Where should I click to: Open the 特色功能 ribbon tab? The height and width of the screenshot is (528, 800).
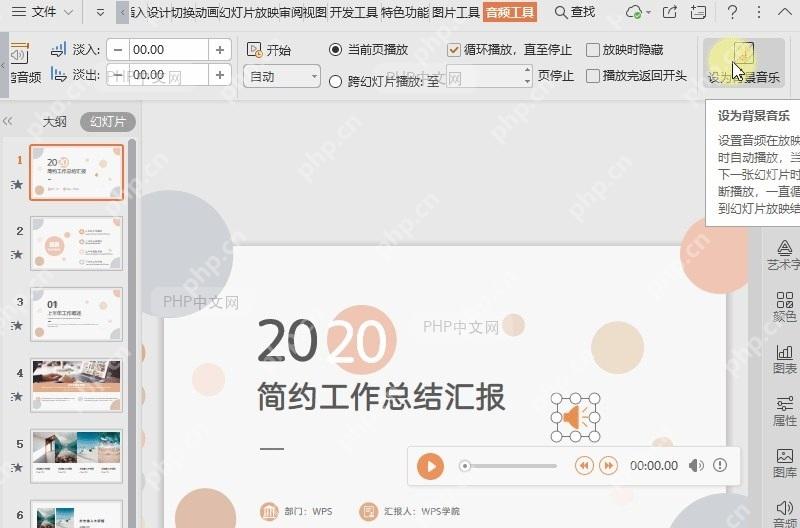[405, 12]
